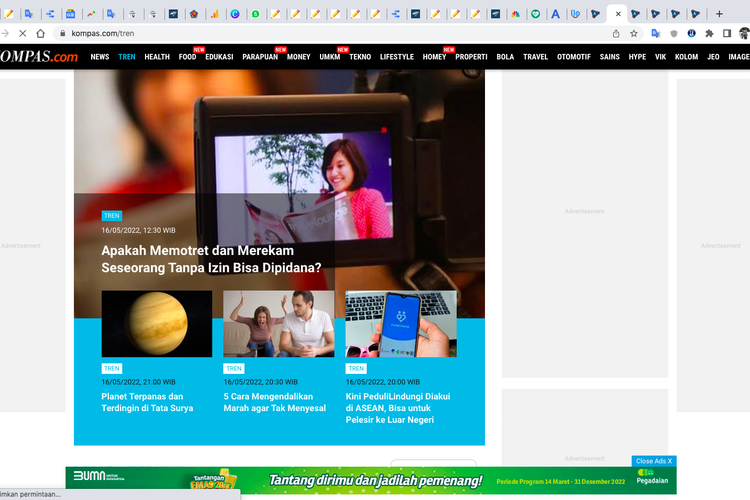Click the PeduliLindungi phone thumbnail
Viewport: 750px width, 500px height.
401,324
